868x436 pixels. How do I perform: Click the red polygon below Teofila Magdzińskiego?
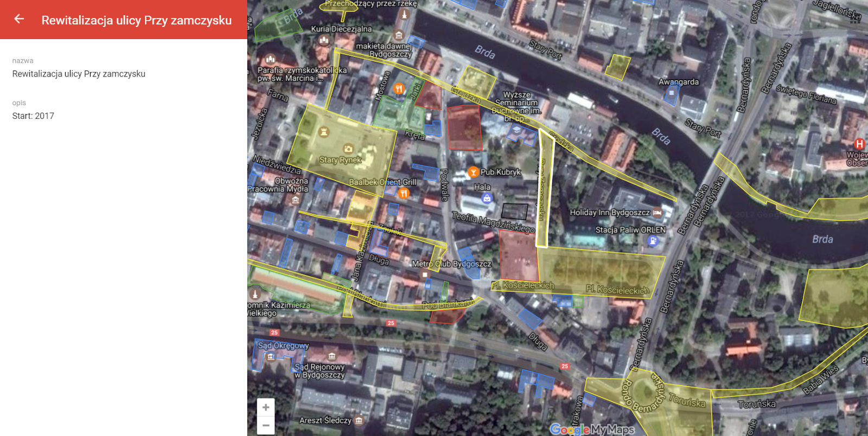[518, 256]
